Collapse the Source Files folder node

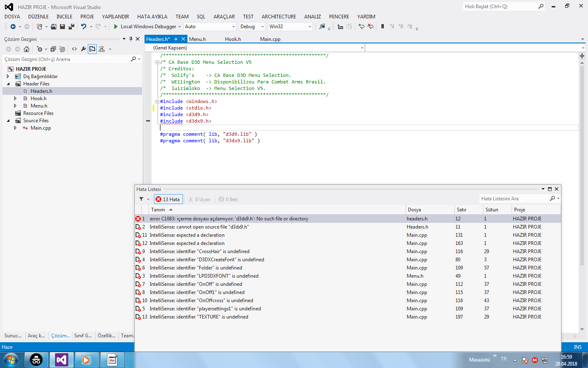coord(8,121)
